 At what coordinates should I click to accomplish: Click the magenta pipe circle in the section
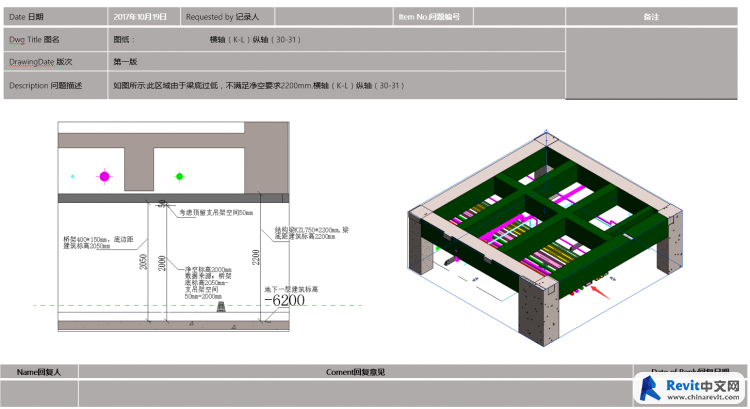click(104, 177)
